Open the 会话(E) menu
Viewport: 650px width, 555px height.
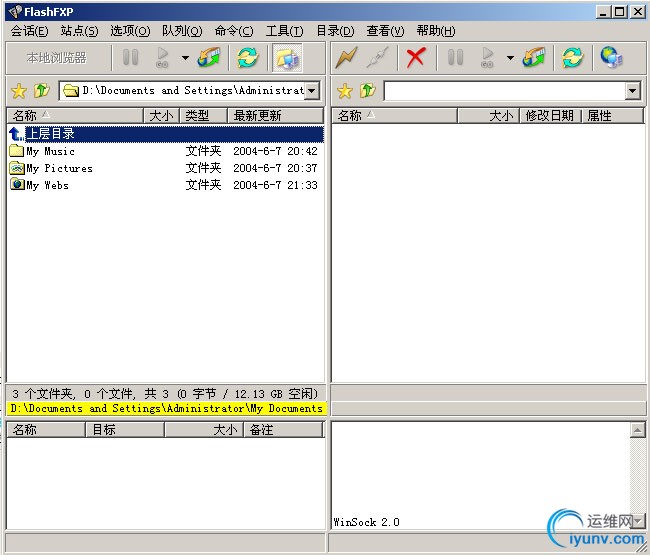[29, 31]
